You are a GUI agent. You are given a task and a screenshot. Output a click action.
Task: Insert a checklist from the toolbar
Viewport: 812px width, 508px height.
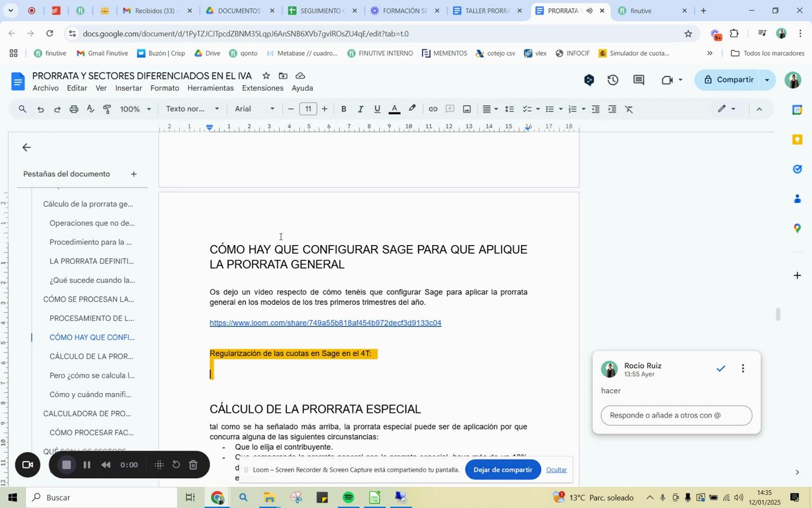[527, 109]
